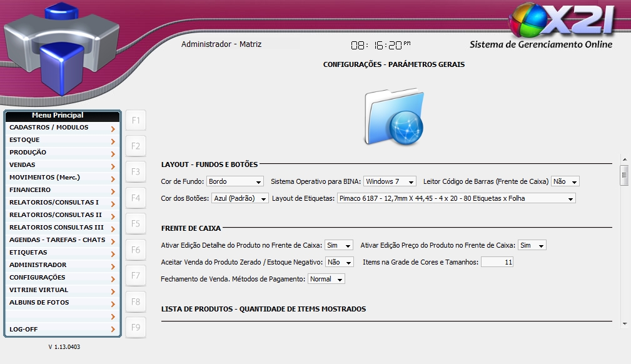Click arrow icon next to ESTOQUE

pos(113,141)
